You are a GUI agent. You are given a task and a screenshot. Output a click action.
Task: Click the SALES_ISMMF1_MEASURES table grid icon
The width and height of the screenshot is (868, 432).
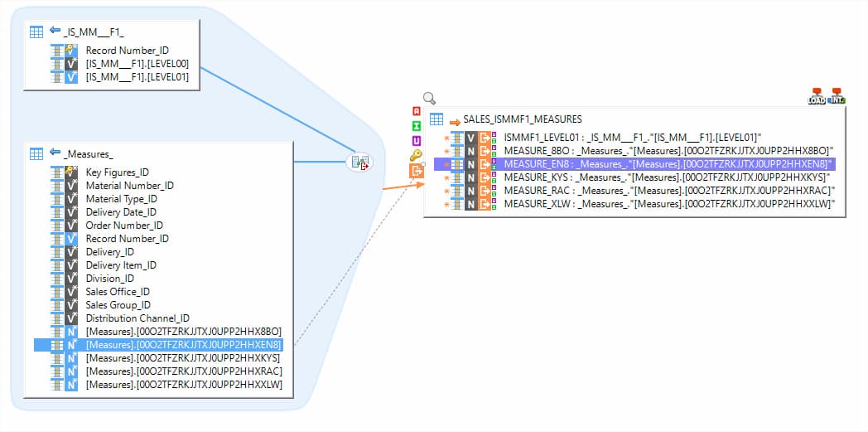point(436,119)
